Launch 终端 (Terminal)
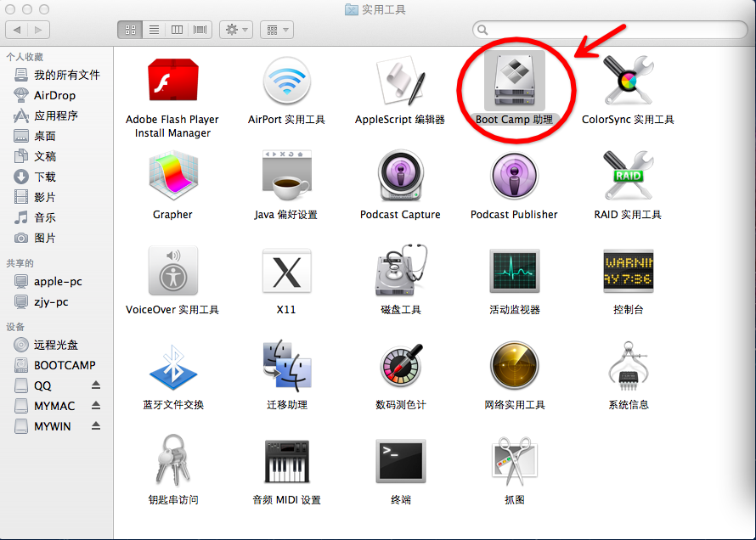The height and width of the screenshot is (540, 756). pyautogui.click(x=401, y=461)
